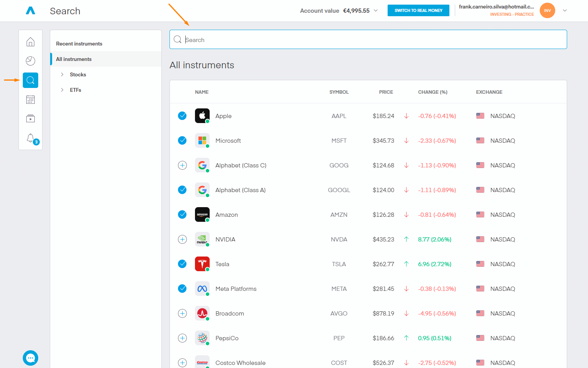
Task: Click the Microsoft logo icon
Action: 202,140
